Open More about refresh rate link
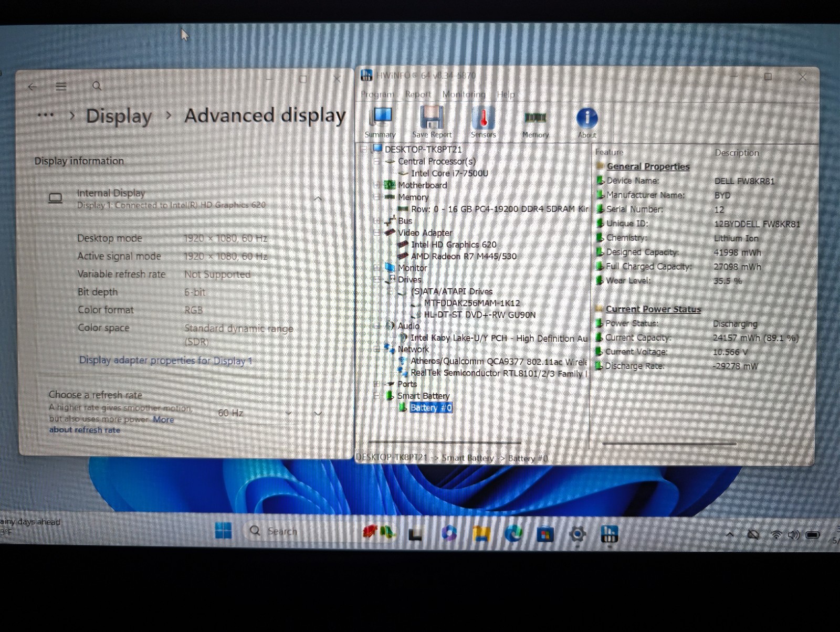 point(111,425)
